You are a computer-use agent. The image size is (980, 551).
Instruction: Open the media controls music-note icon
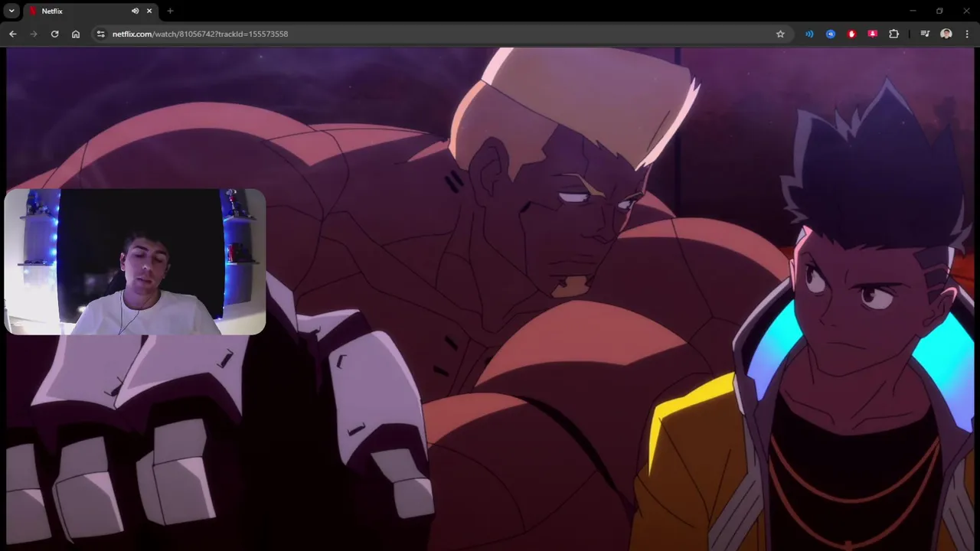[925, 34]
